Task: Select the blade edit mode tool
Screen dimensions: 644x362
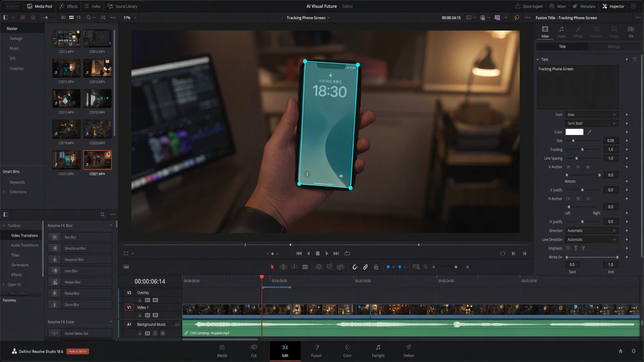Action: (305, 267)
